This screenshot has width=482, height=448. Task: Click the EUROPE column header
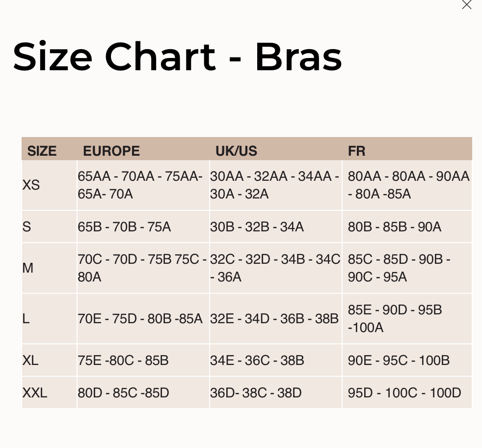coord(111,151)
